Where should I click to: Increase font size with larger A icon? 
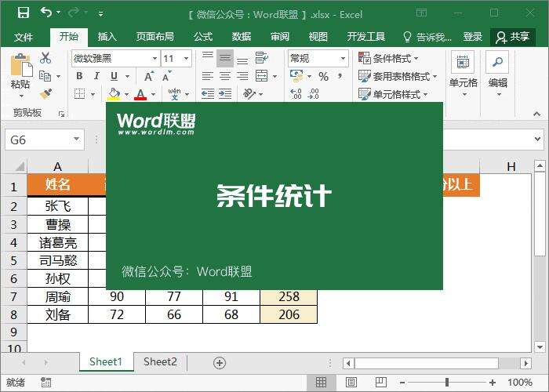coord(149,76)
